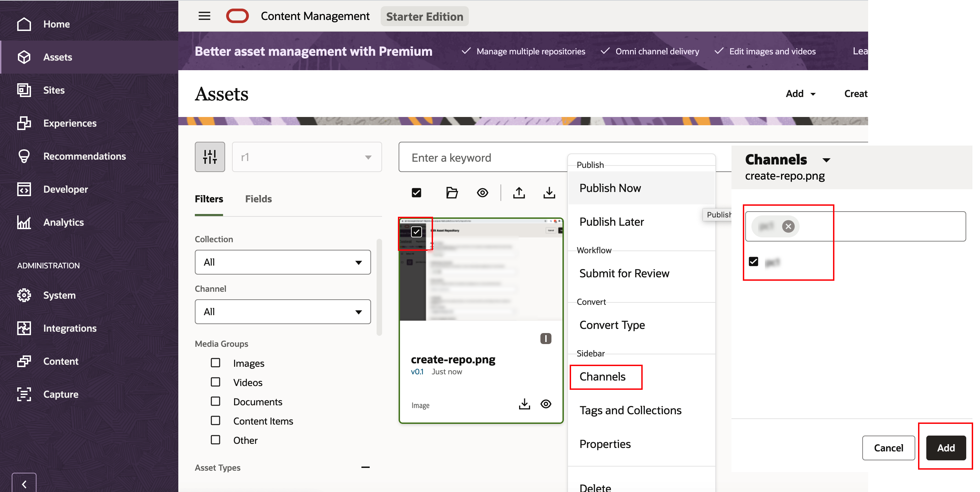Tick the Images media group checkbox
This screenshot has height=492, width=980.
(x=215, y=363)
